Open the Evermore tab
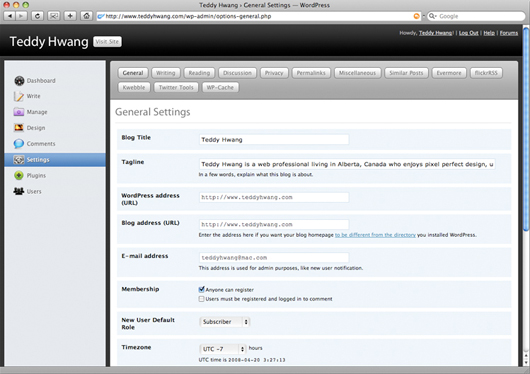530x374 pixels. 449,73
